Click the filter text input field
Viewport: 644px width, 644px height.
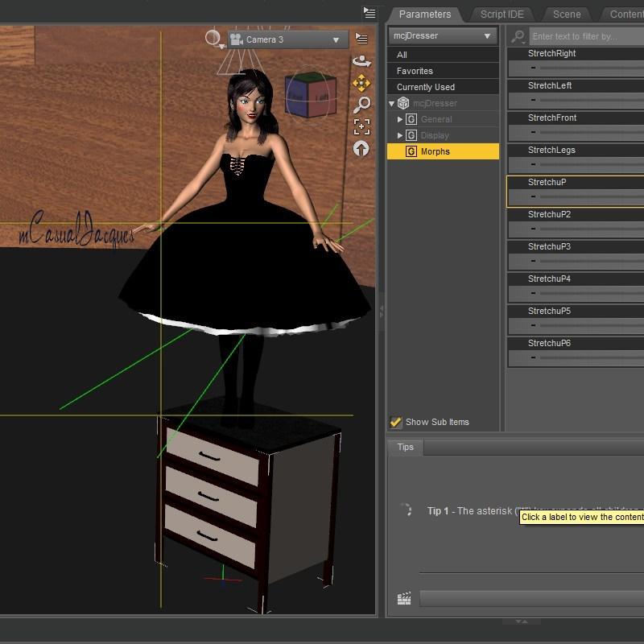587,36
